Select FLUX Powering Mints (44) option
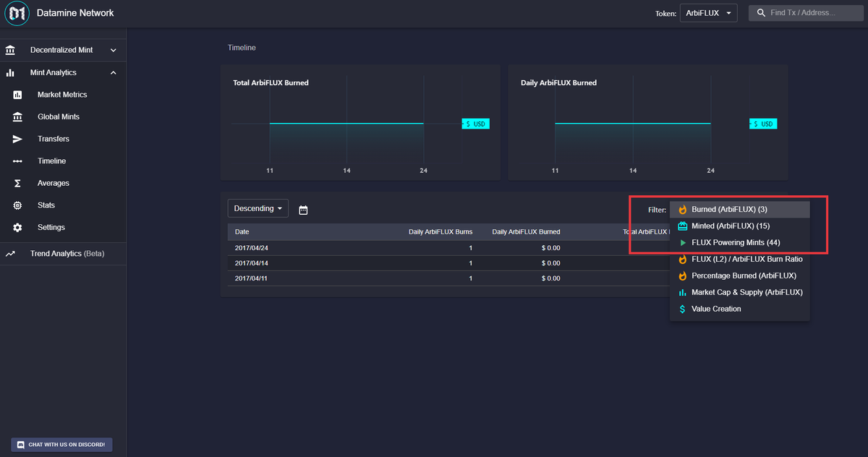Viewport: 868px width, 457px height. tap(739, 242)
